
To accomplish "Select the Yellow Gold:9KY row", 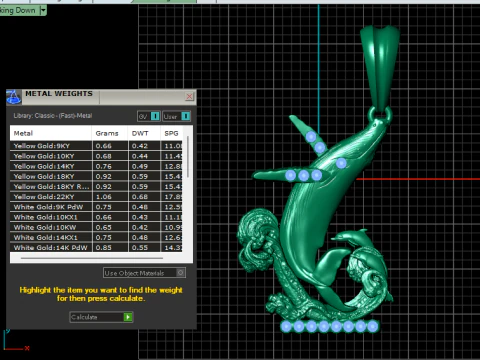I will [x=96, y=146].
